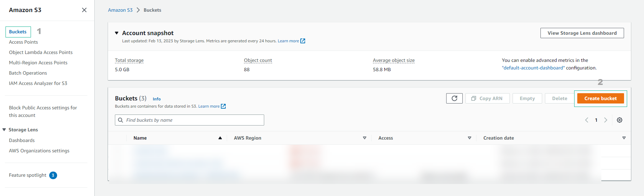The height and width of the screenshot is (196, 644).
Task: Click the Access column header
Action: (386, 138)
